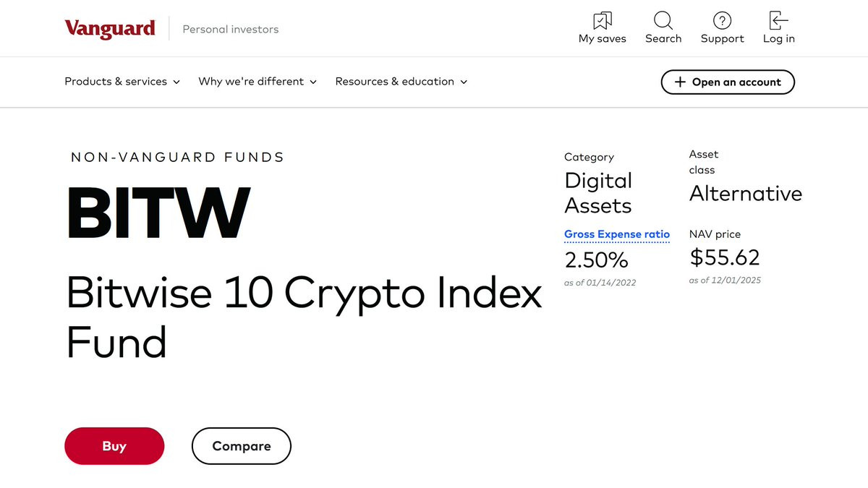Click the BITW ticker heading
This screenshot has height=488, width=868.
[158, 213]
